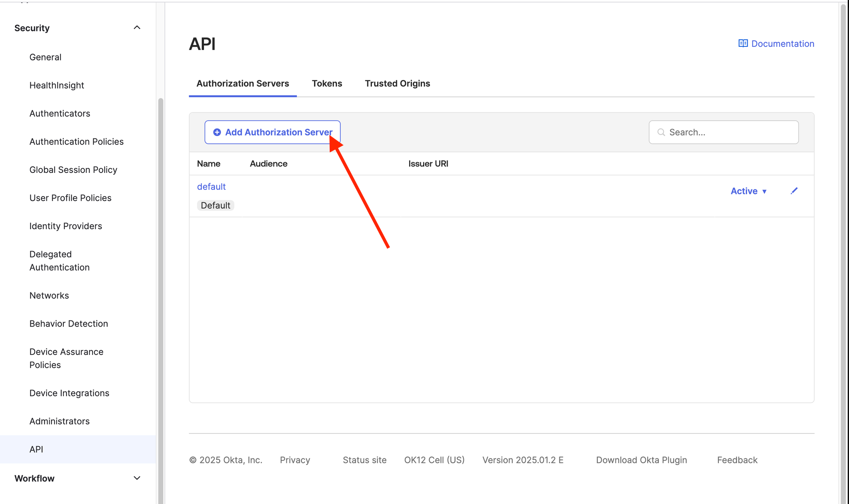Click the sidebar vertical scrollbar
This screenshot has width=849, height=504.
(161, 301)
